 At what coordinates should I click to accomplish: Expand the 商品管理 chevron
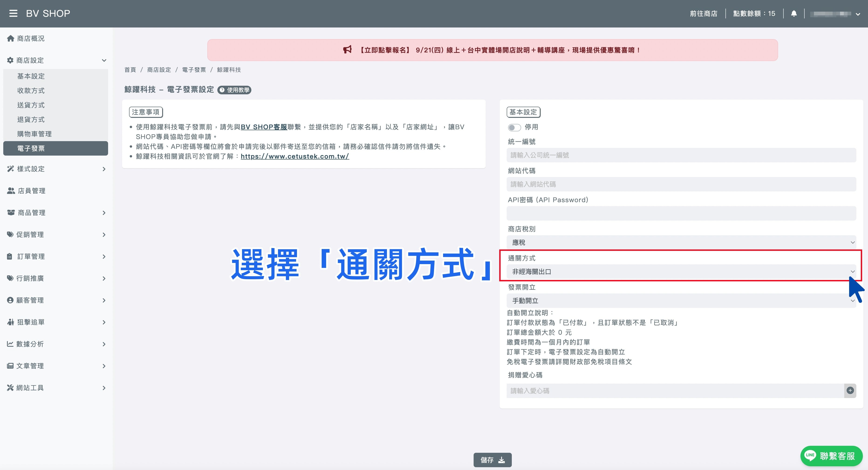pyautogui.click(x=104, y=213)
